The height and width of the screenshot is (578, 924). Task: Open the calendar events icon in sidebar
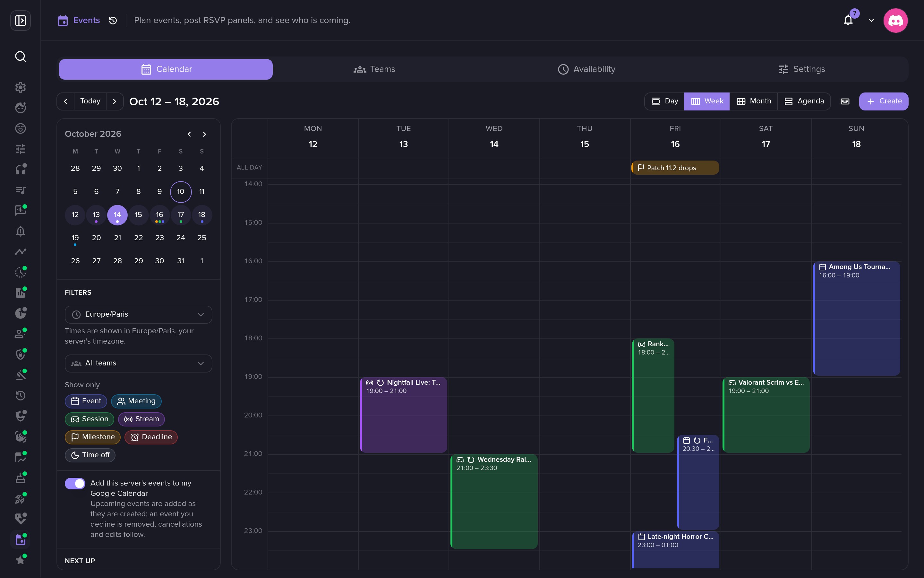pyautogui.click(x=20, y=539)
